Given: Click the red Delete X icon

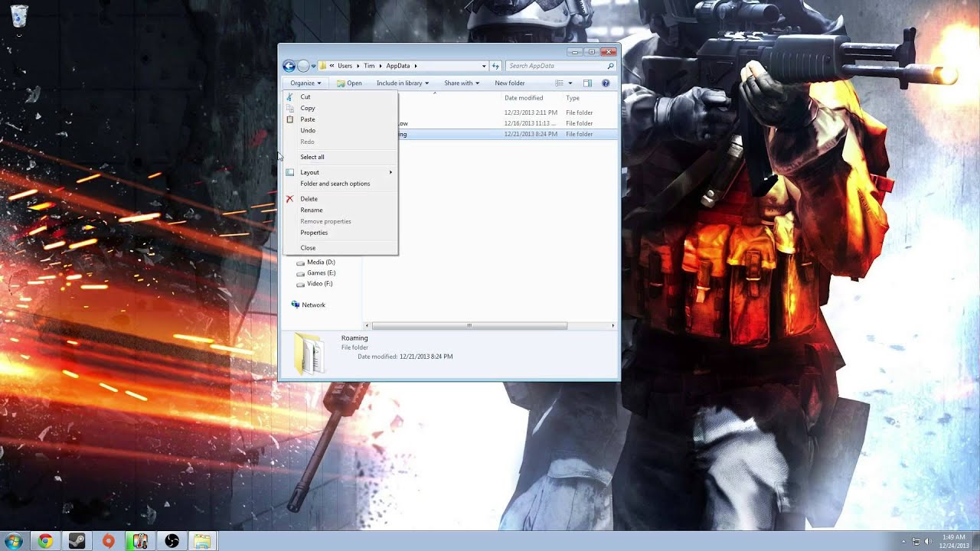Looking at the screenshot, I should point(290,199).
